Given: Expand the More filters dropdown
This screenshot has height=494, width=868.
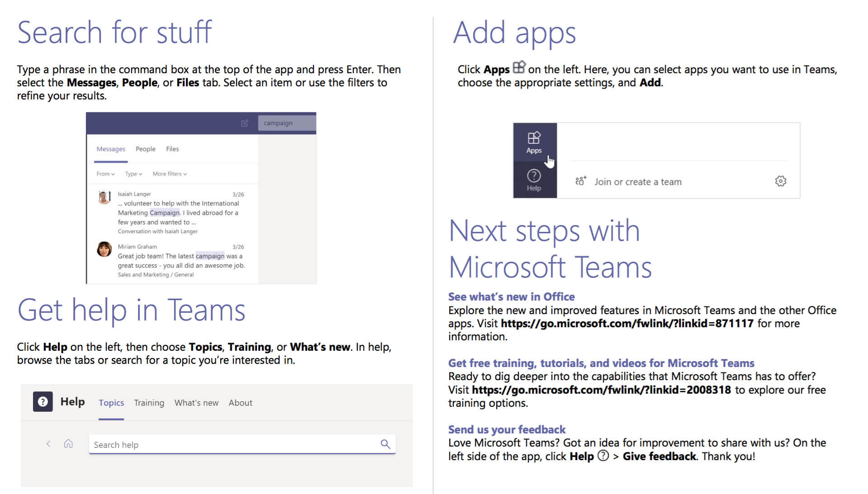Looking at the screenshot, I should pyautogui.click(x=170, y=174).
